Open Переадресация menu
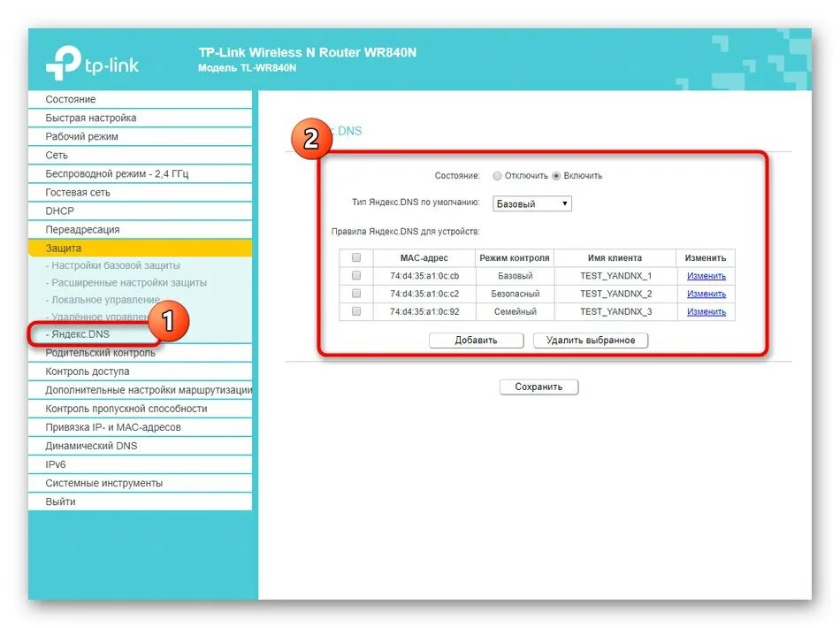 [x=140, y=229]
